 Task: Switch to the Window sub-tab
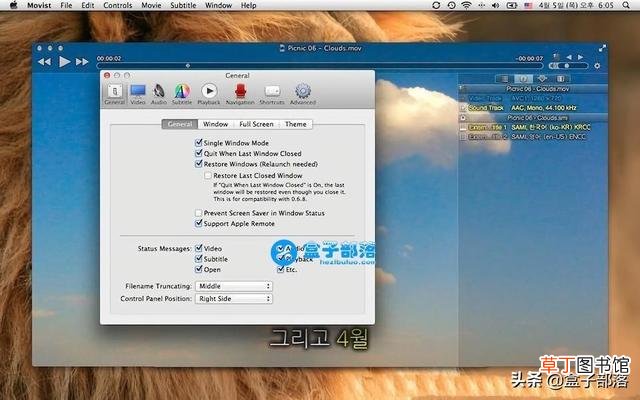coord(216,124)
